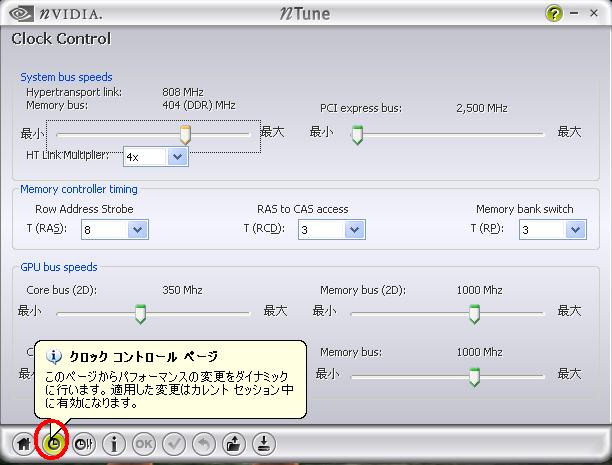Close the nTune window

(x=594, y=13)
